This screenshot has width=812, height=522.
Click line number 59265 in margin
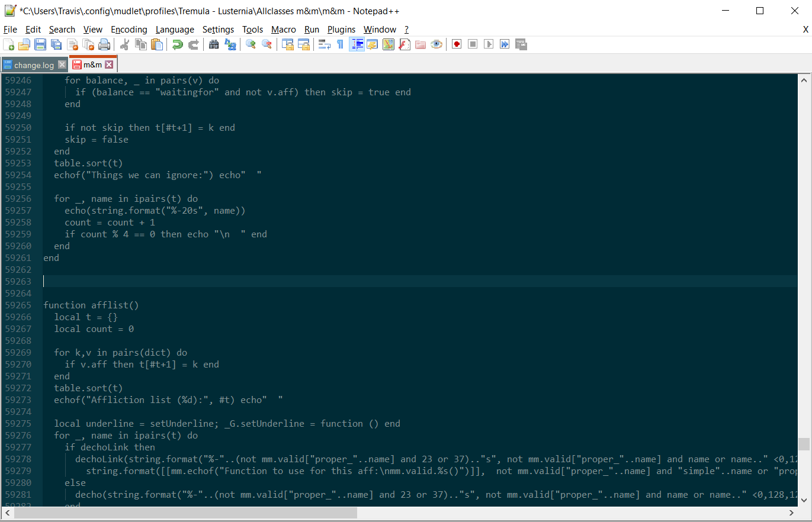pos(18,305)
